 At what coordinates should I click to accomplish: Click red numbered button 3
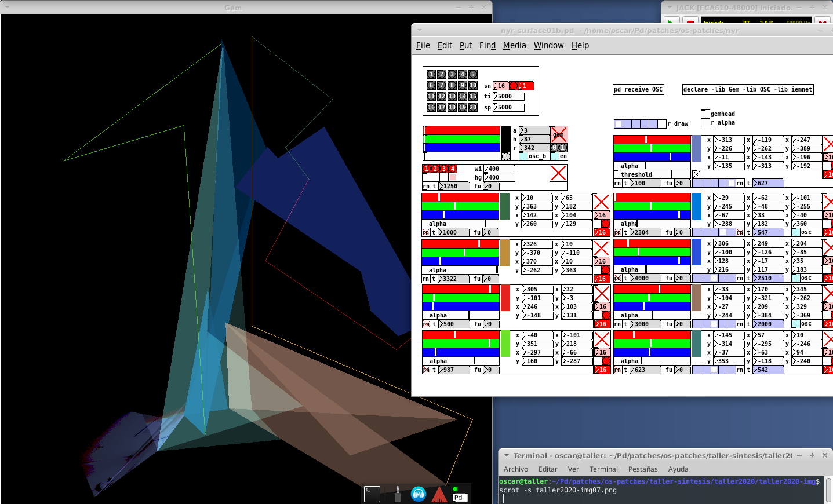(x=444, y=169)
